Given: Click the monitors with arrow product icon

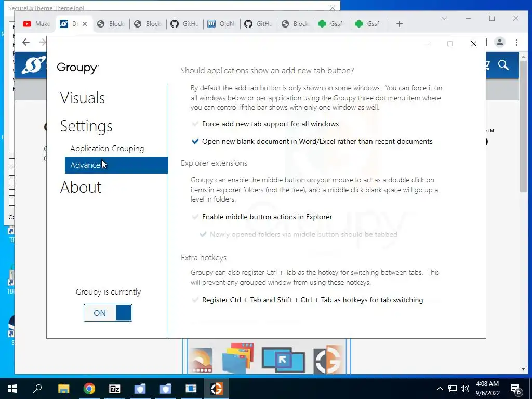Looking at the screenshot, I should tap(283, 360).
